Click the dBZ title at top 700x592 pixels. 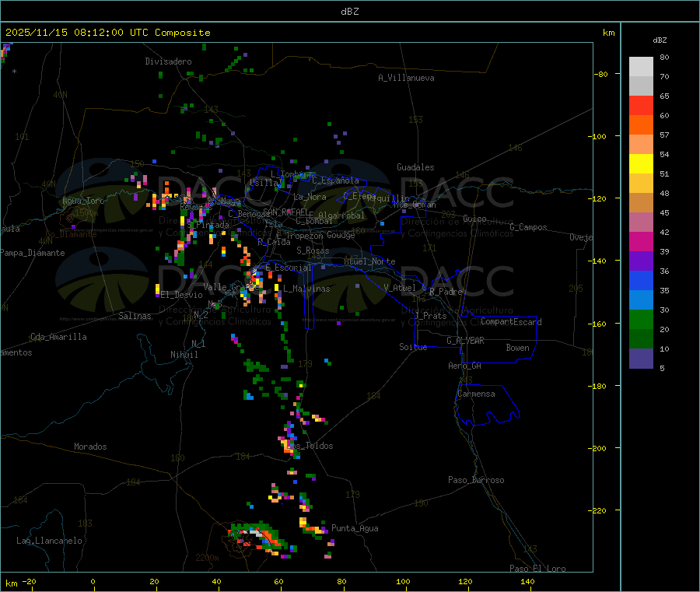pos(349,12)
